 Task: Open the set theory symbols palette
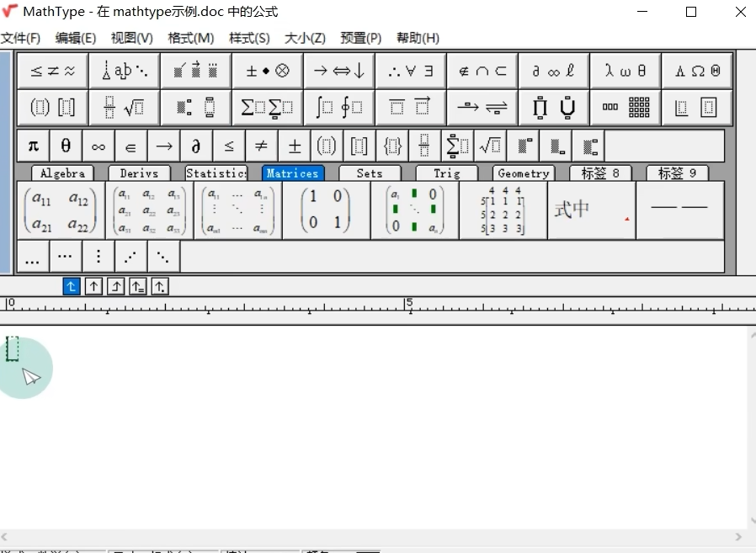point(482,72)
